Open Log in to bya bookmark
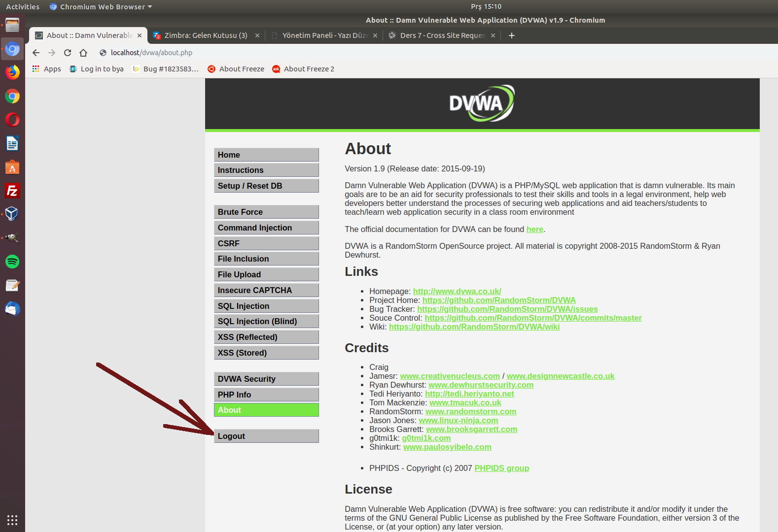 96,69
